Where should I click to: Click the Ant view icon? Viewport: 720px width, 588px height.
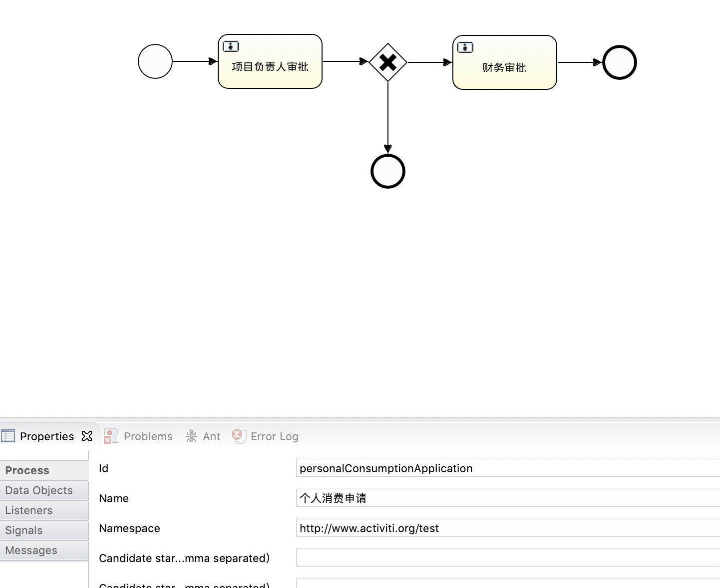click(191, 436)
